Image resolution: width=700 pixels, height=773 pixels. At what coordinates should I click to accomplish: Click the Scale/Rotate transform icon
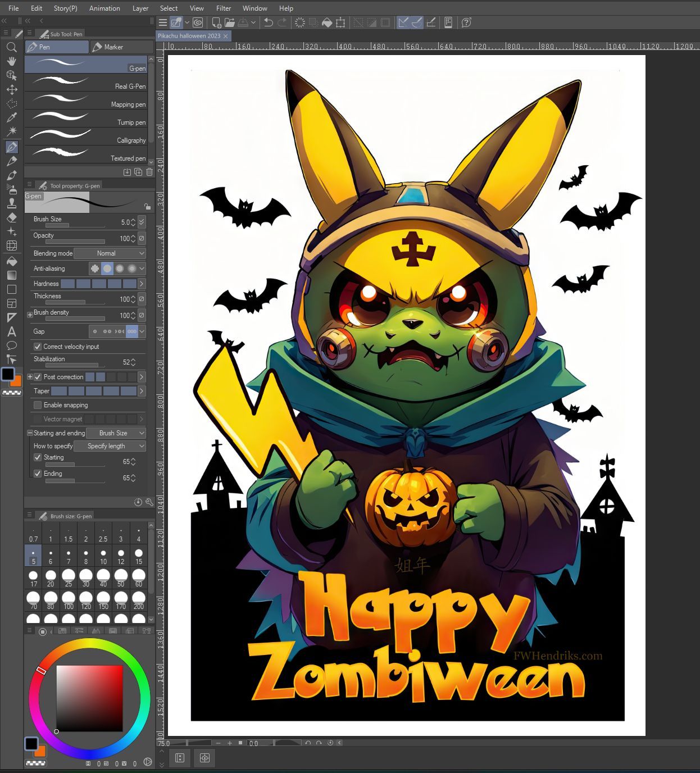coord(340,22)
